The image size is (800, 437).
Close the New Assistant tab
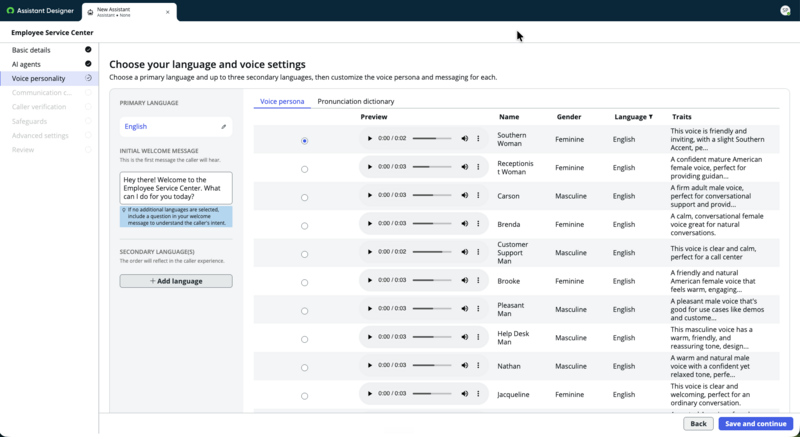pos(167,12)
